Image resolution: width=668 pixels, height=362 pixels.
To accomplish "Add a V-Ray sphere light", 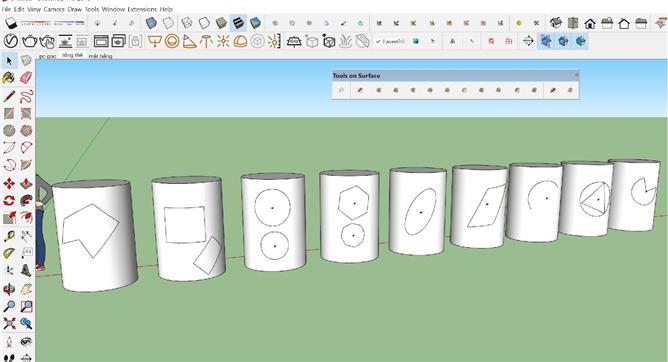I will point(172,41).
